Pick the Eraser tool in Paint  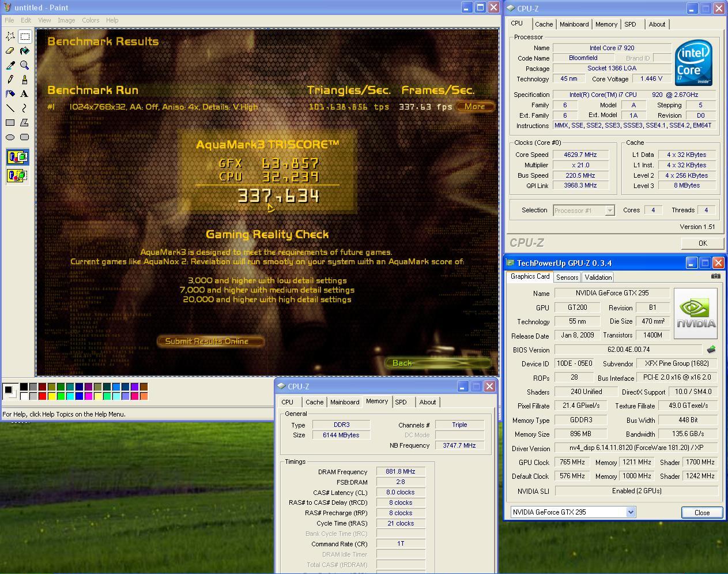(x=10, y=51)
